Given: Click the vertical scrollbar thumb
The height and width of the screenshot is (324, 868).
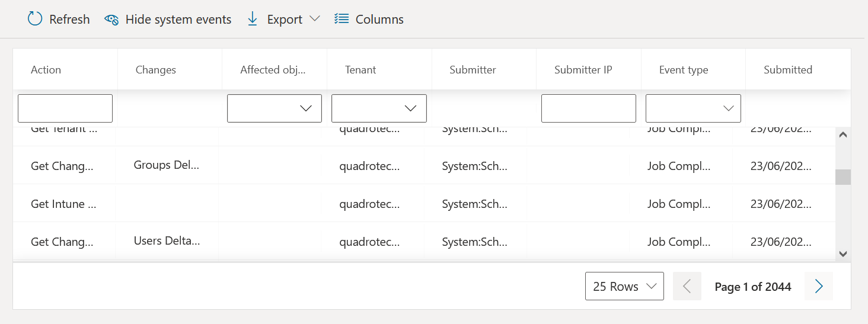Looking at the screenshot, I should click(843, 177).
